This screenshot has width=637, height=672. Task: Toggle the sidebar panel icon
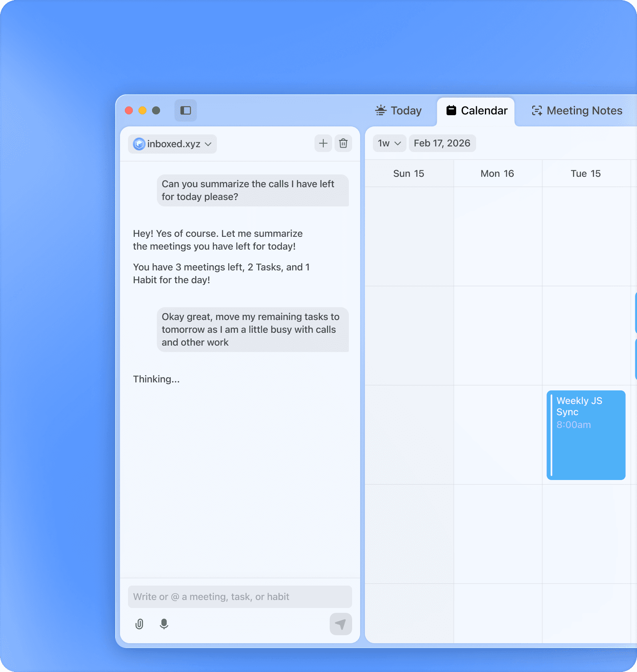[x=186, y=110]
